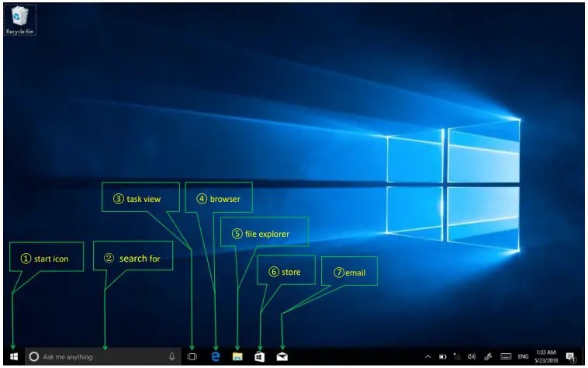Viewport: 588px width, 368px height.
Task: Open the Mail app
Action: coord(282,356)
